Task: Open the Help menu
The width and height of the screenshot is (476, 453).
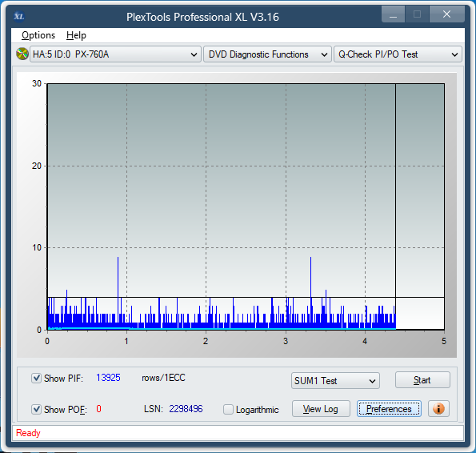Action: (76, 35)
